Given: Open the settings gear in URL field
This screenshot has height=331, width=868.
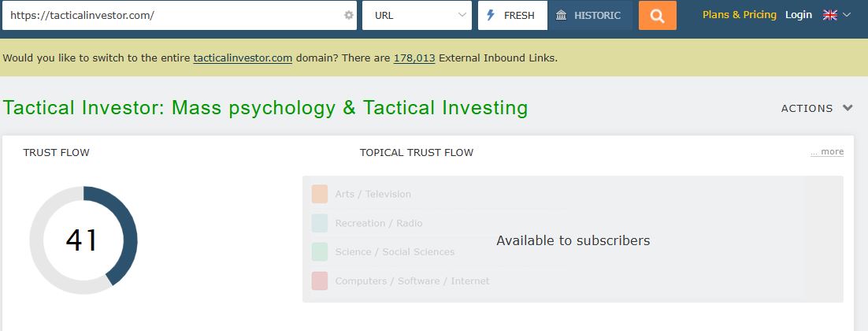Looking at the screenshot, I should click(349, 16).
